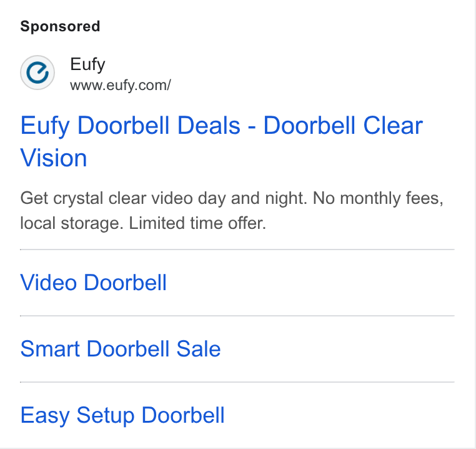Click the 'local storage.' description text
Image resolution: width=476 pixels, height=449 pixels.
pyautogui.click(x=72, y=223)
